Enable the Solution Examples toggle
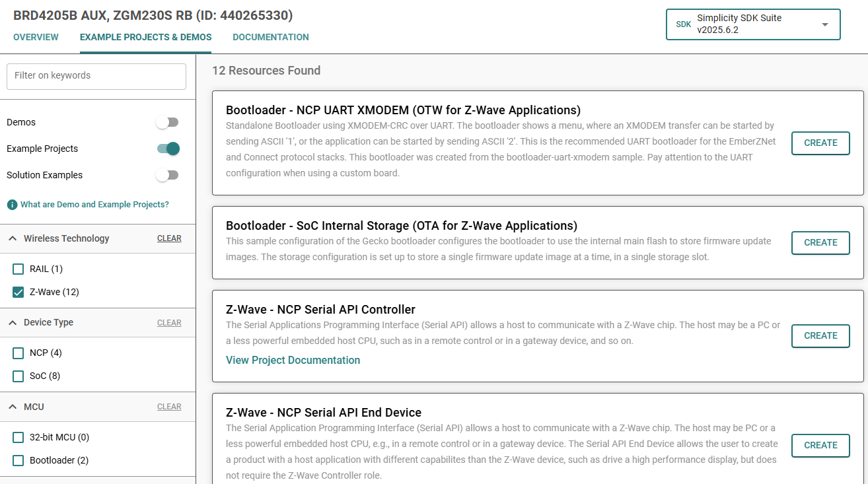Image resolution: width=868 pixels, height=484 pixels. pyautogui.click(x=167, y=175)
